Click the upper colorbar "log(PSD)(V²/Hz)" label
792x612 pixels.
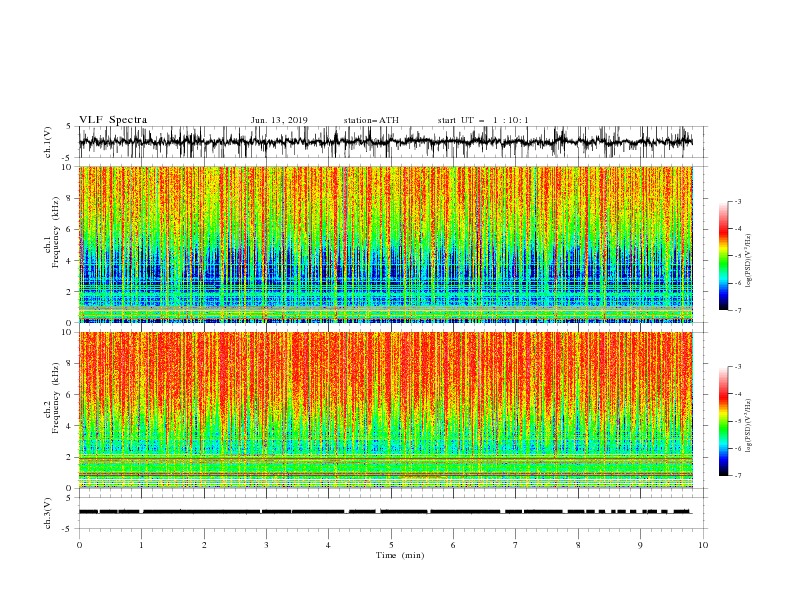[748, 261]
